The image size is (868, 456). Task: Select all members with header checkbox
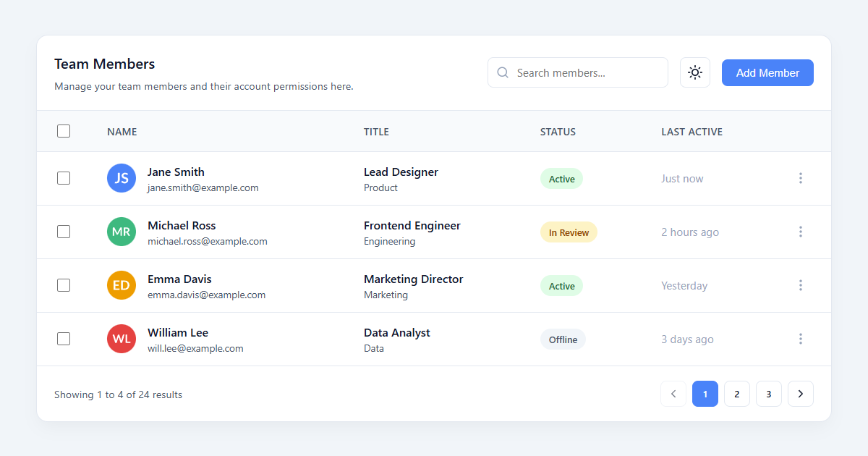tap(64, 131)
